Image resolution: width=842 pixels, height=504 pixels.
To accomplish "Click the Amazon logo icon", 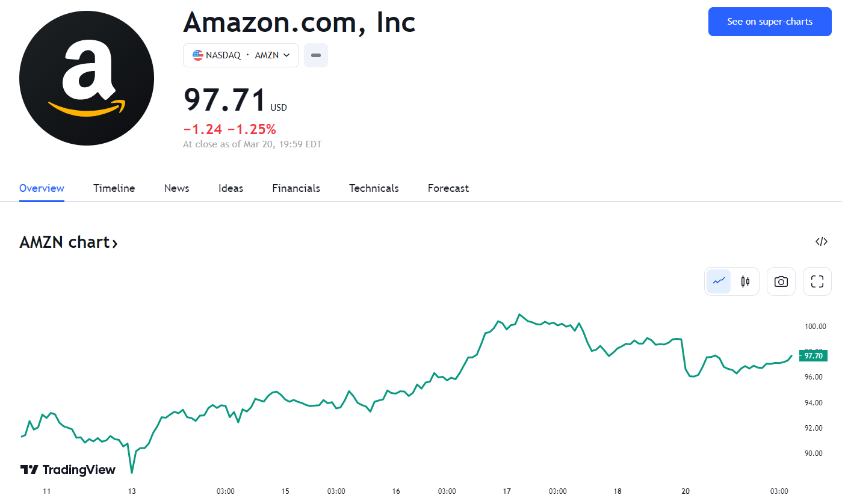I will [87, 78].
